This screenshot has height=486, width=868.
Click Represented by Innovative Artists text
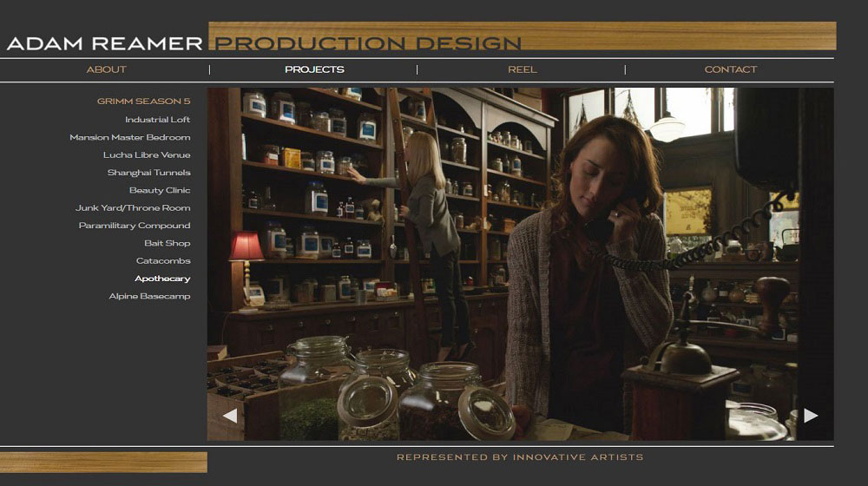pos(520,457)
